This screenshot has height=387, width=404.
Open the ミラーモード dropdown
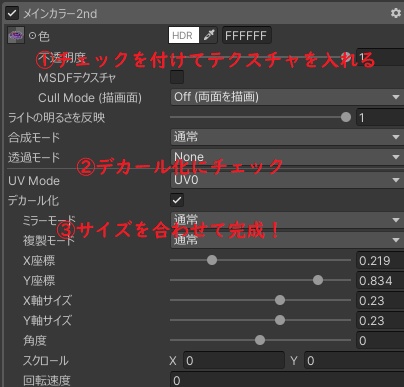tap(287, 220)
